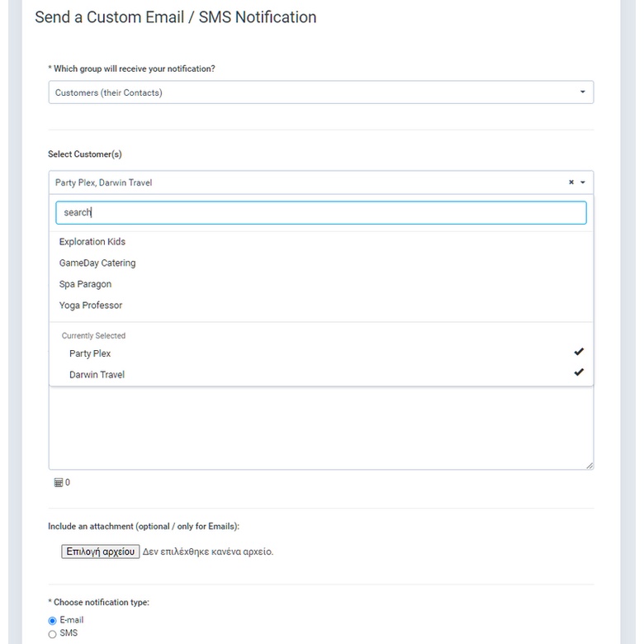The width and height of the screenshot is (644, 644).
Task: Select Exploration Kids from the customer list
Action: tap(92, 242)
